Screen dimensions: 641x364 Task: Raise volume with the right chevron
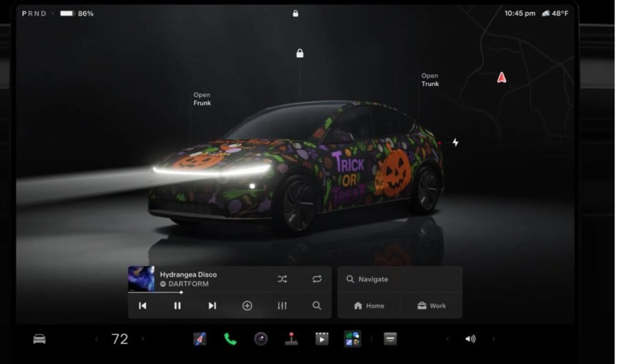493,339
